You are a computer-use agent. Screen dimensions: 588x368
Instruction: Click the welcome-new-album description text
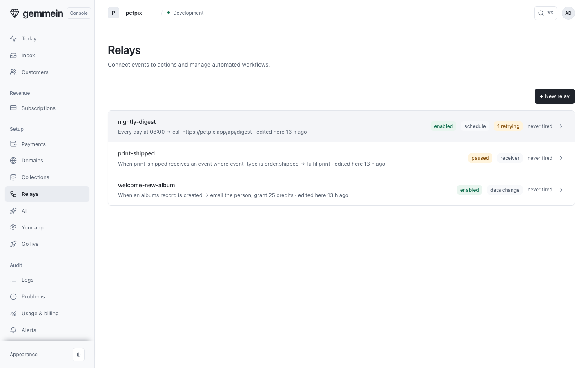(233, 195)
